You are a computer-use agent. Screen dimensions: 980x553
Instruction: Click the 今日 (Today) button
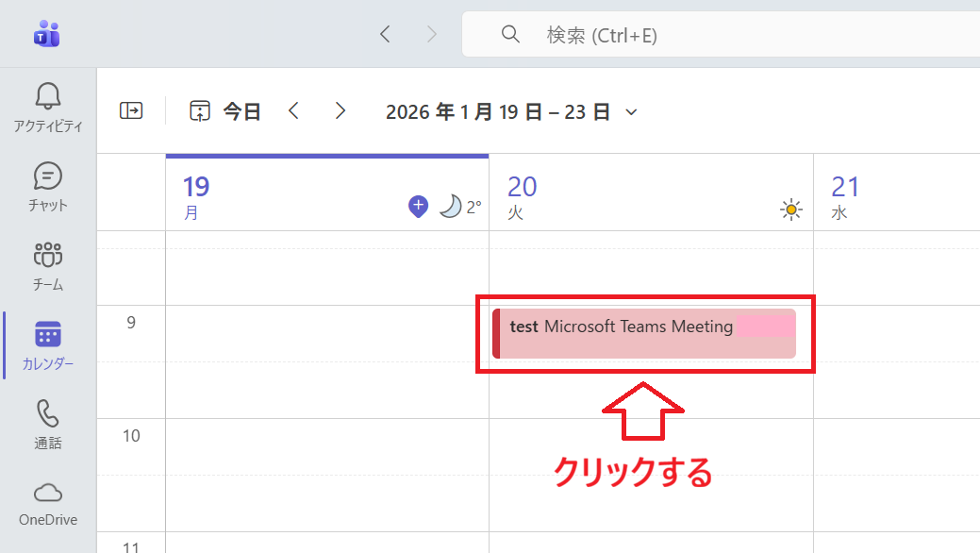226,110
